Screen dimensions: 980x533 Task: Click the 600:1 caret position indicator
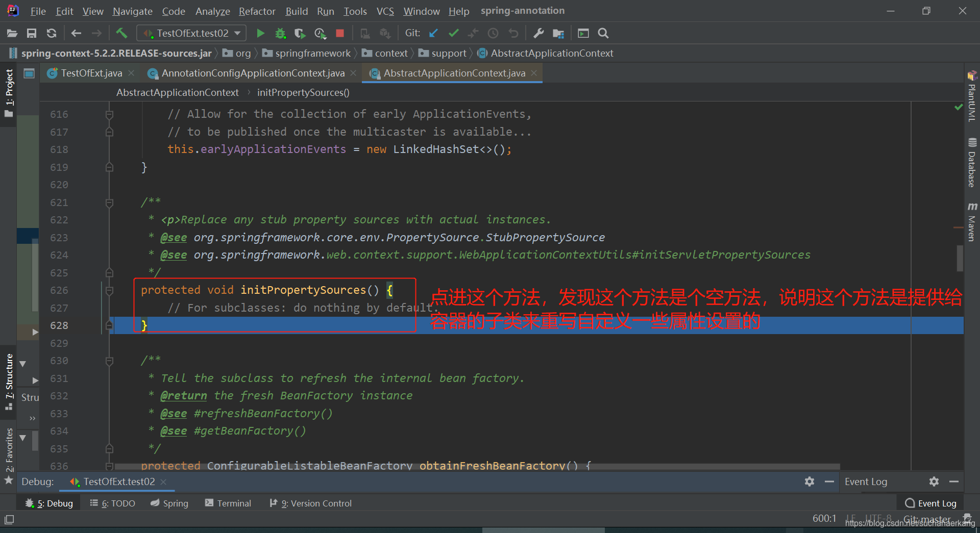[x=824, y=518]
